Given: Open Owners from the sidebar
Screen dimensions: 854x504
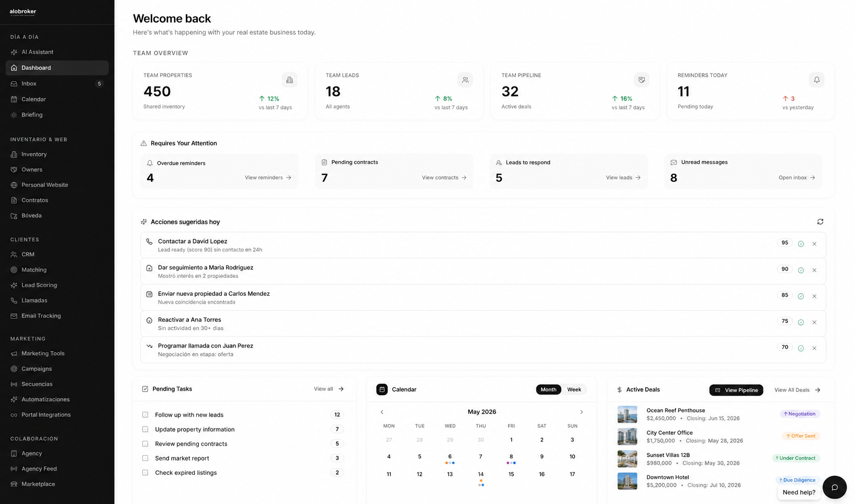Looking at the screenshot, I should (x=57, y=170).
